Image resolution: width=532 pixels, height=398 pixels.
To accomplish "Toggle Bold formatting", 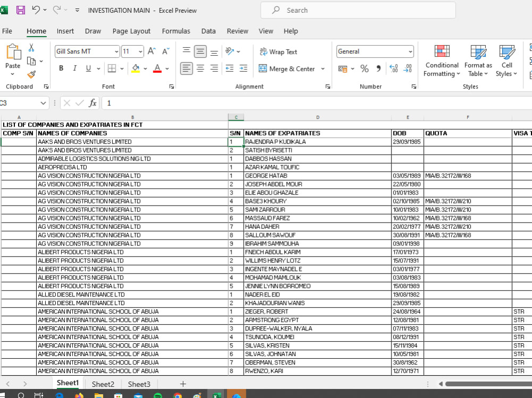I will coord(61,68).
